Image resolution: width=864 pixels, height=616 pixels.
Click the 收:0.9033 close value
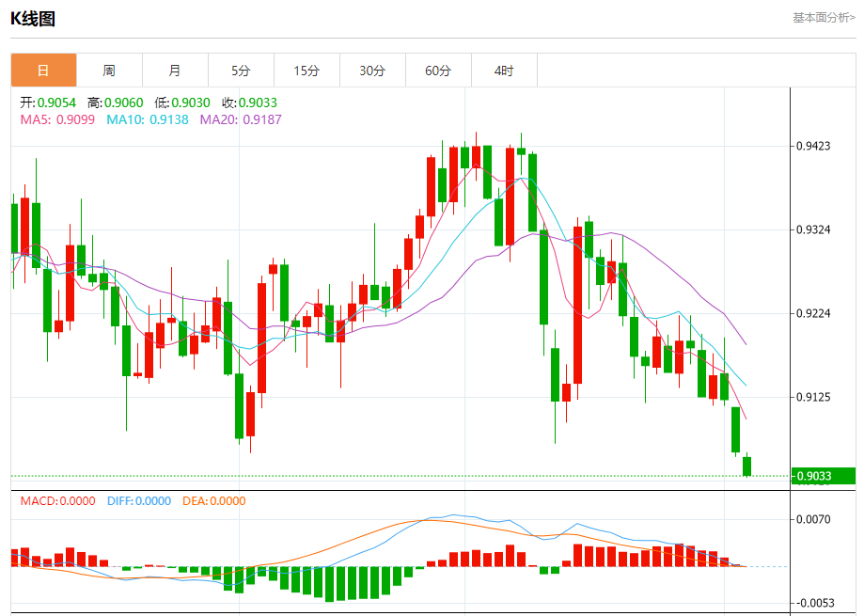click(x=250, y=103)
